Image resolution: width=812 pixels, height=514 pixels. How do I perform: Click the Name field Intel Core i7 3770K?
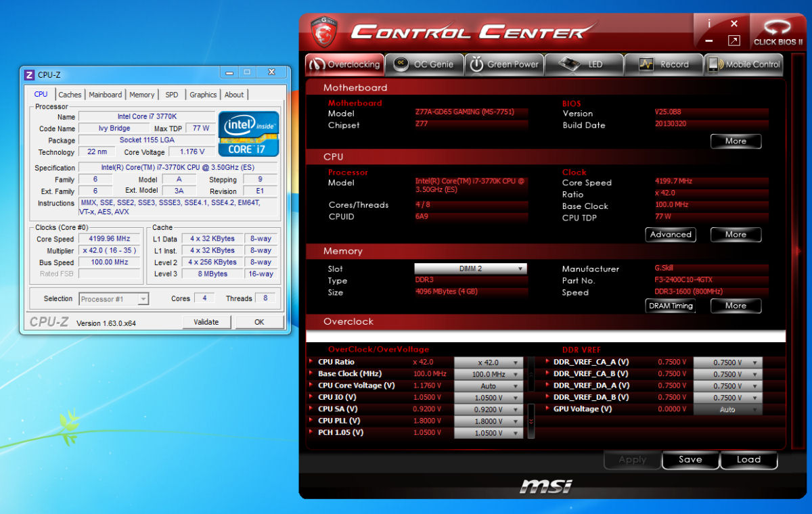point(147,116)
